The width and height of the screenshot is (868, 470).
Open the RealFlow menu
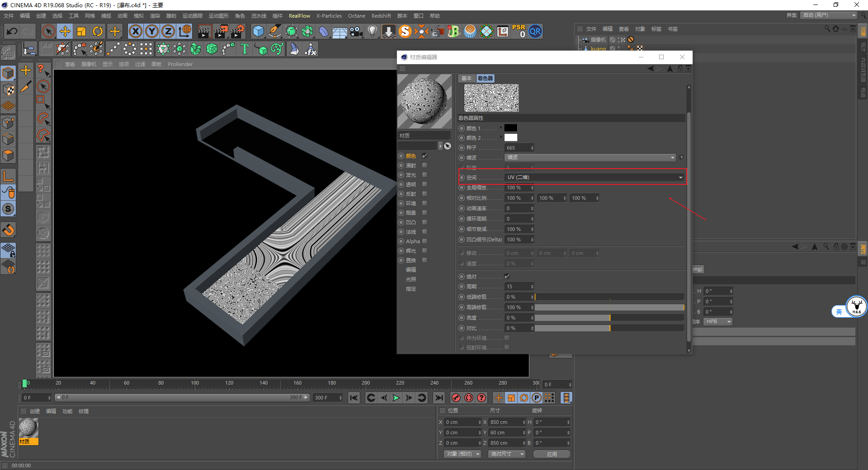click(299, 16)
